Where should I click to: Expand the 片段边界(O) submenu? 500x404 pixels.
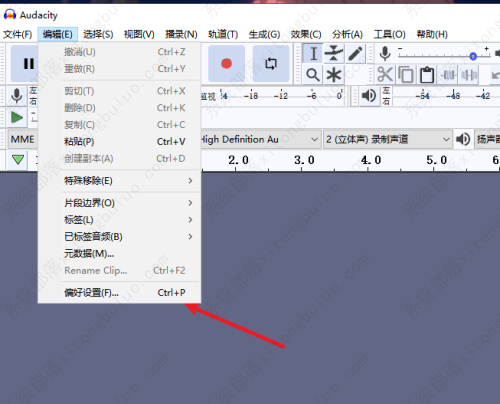pyautogui.click(x=119, y=203)
